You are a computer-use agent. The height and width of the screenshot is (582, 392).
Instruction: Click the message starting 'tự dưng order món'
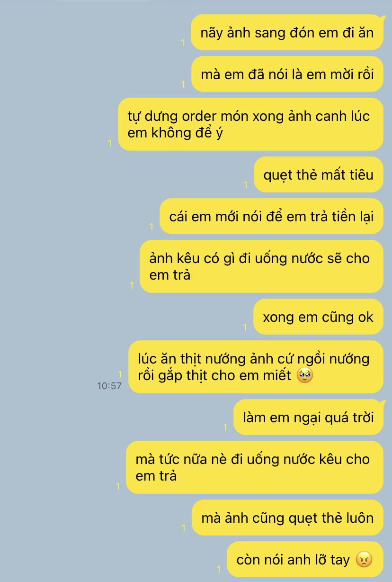pyautogui.click(x=250, y=124)
